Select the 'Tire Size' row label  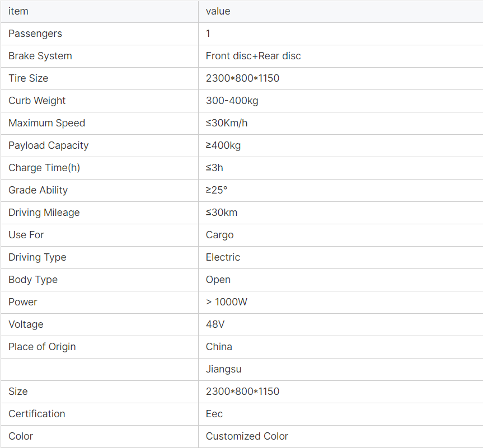(28, 78)
